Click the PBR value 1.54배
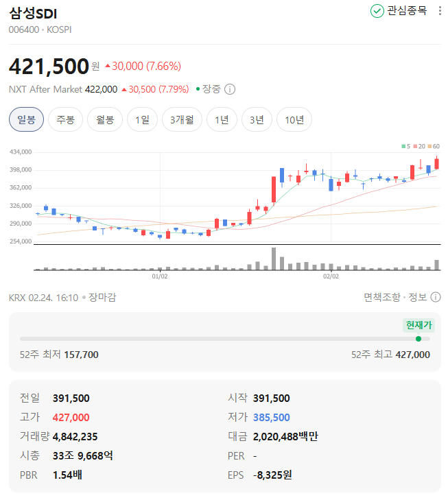Screen dimensions: 448x500 click(67, 475)
